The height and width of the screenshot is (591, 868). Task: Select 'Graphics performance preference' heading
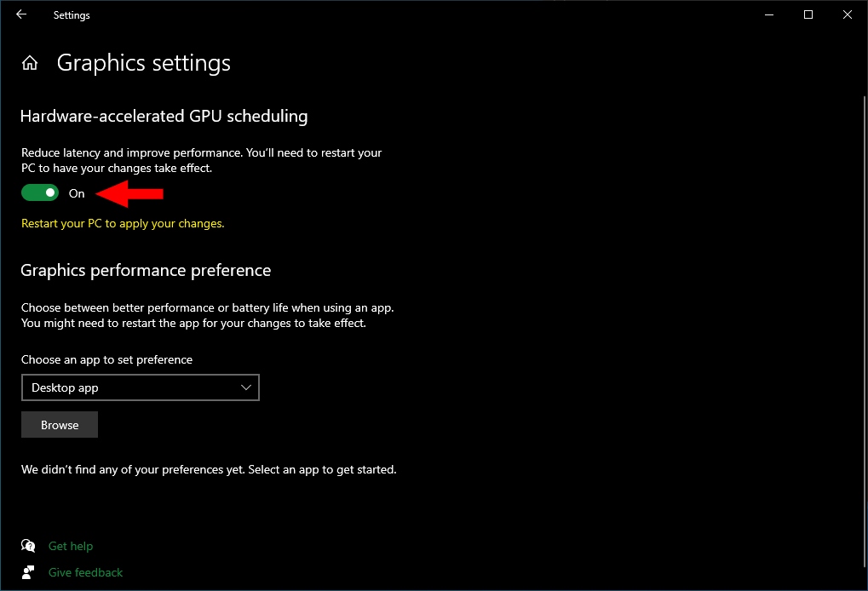pyautogui.click(x=146, y=270)
